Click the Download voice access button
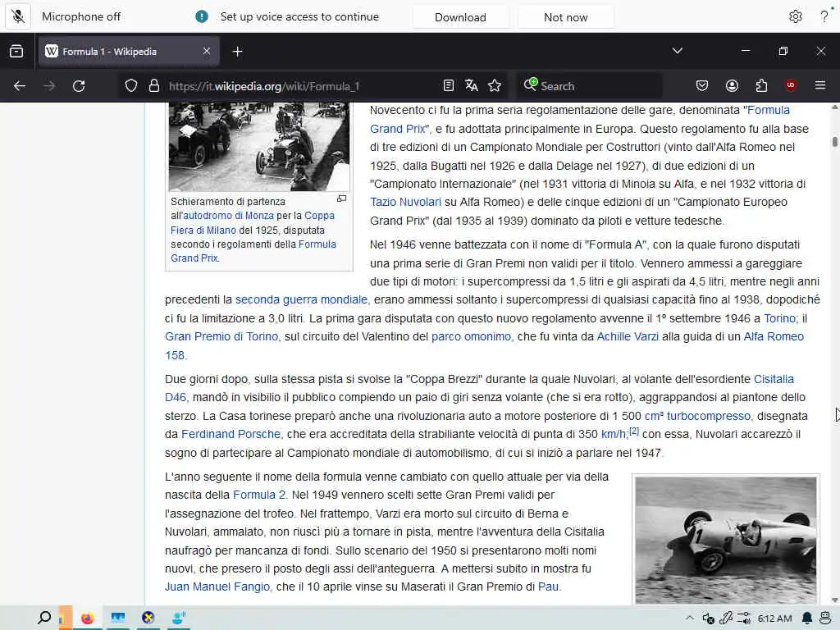This screenshot has width=840, height=630. (460, 17)
